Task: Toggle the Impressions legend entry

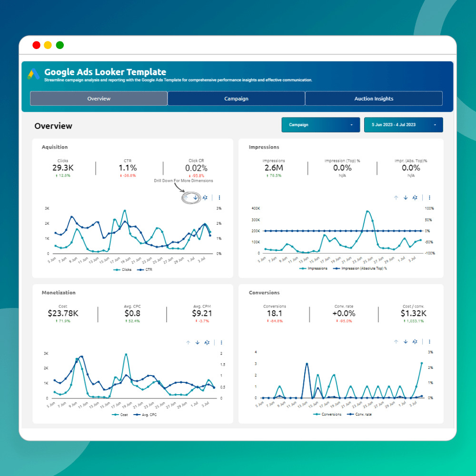Action: pos(313,268)
